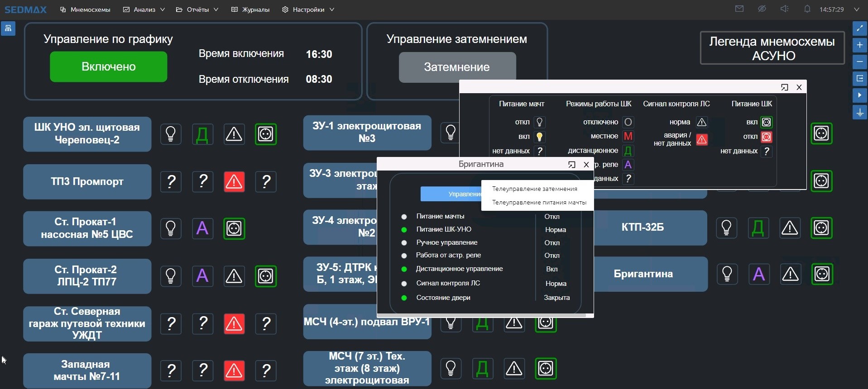Click the 'Бригантина' station button
The image size is (868, 389).
coord(643,274)
